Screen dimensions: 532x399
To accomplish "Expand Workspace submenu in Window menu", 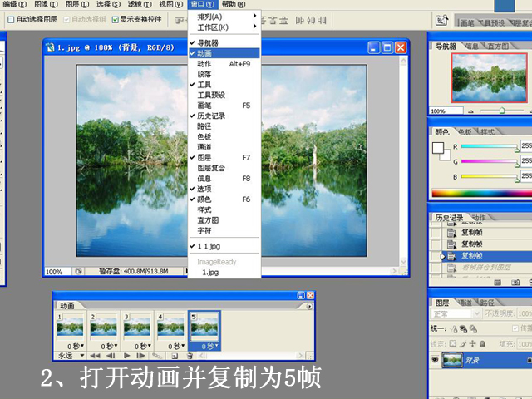I will pos(224,27).
